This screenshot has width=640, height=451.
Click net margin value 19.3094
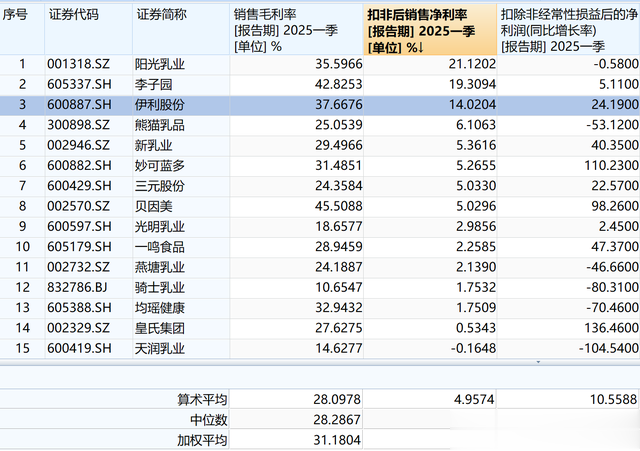pos(472,84)
